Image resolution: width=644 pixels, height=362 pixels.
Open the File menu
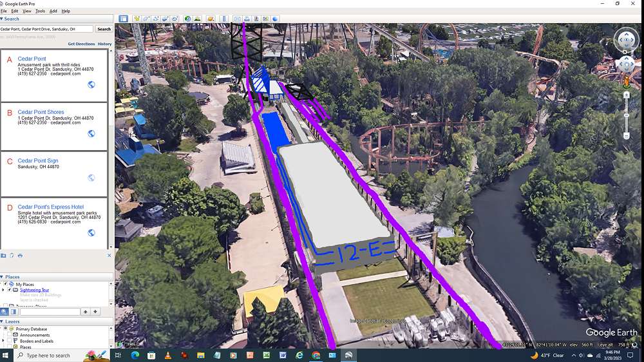(x=4, y=11)
